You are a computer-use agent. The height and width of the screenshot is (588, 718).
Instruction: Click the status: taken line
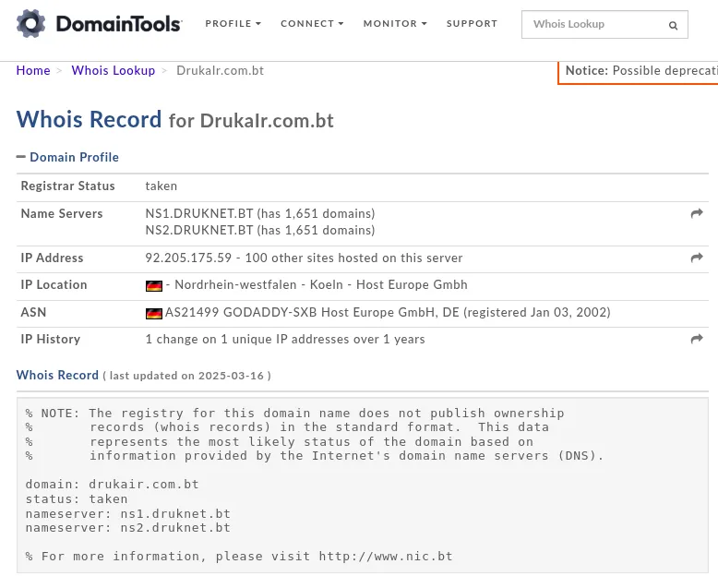[x=77, y=499]
